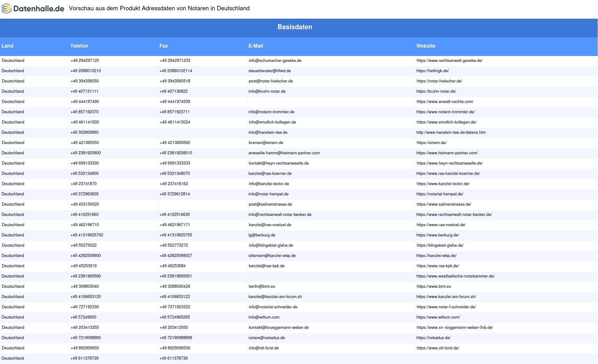Select email info@hanstein-law.de

point(268,133)
